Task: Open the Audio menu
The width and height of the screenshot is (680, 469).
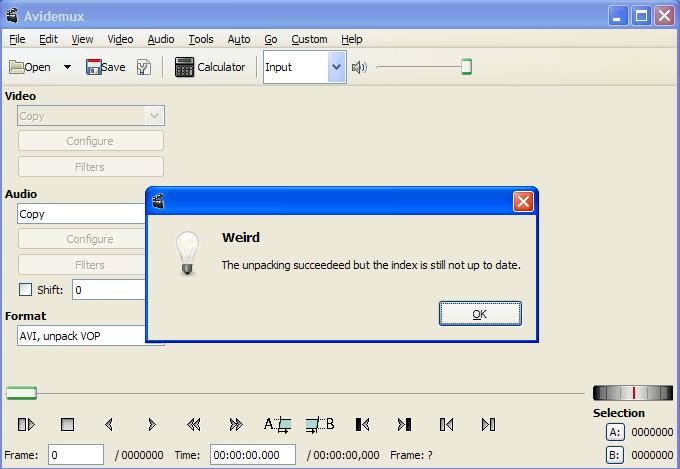Action: point(160,39)
